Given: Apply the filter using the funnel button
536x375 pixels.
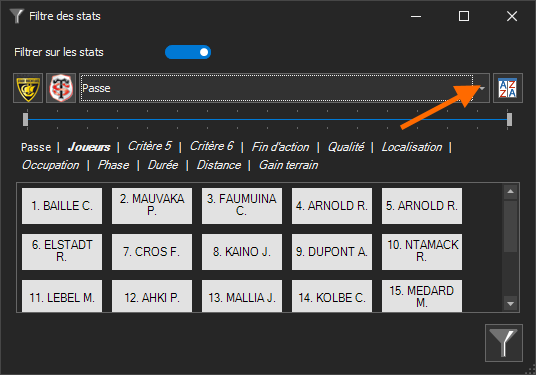Looking at the screenshot, I should click(504, 343).
